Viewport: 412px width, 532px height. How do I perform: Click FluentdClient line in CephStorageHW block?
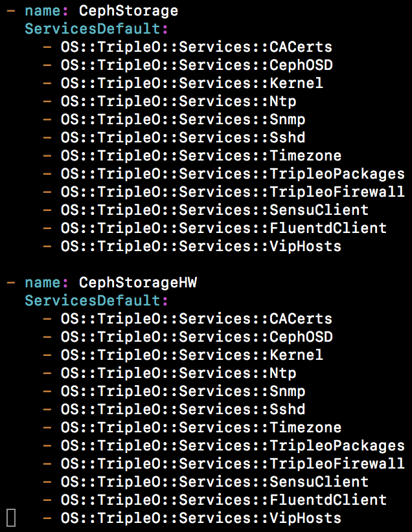click(x=223, y=500)
